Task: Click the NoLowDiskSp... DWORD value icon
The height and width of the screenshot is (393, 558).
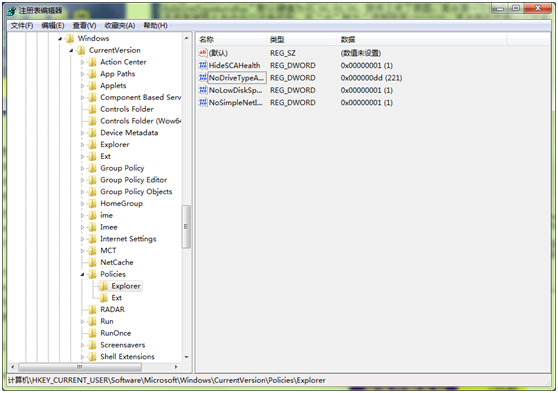Action: (x=203, y=90)
